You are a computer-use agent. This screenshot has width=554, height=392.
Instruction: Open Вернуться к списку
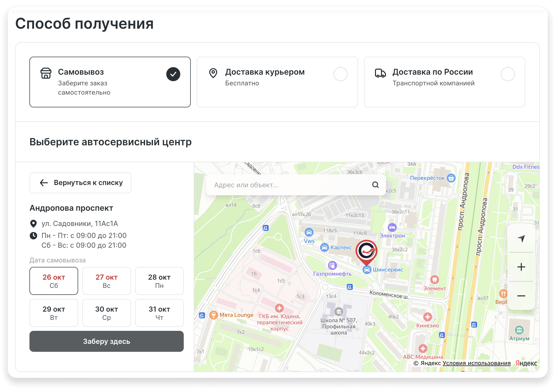pos(80,183)
